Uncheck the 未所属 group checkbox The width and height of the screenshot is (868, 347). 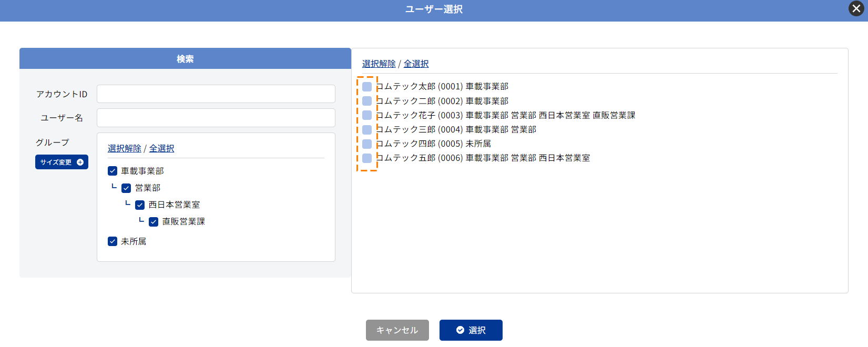(x=113, y=241)
